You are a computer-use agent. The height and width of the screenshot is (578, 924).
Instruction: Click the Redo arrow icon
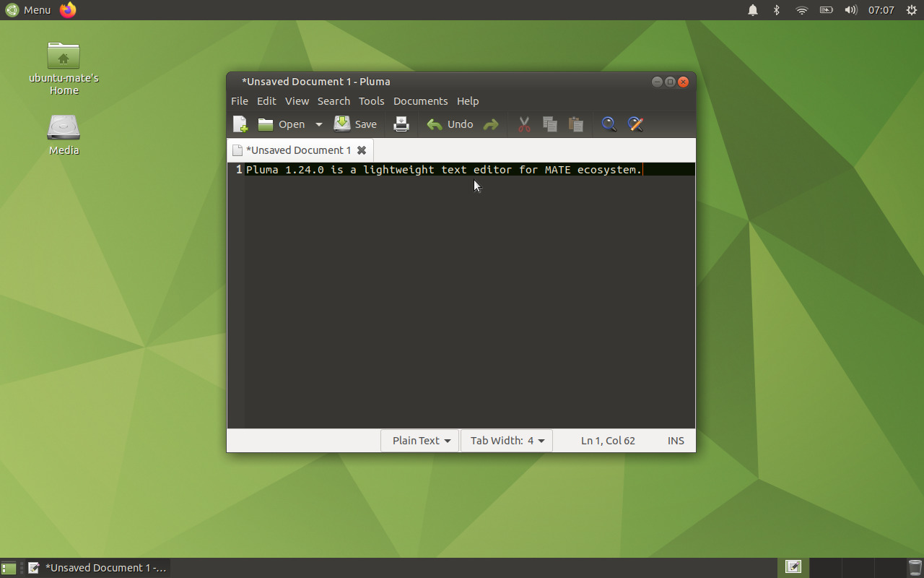[x=491, y=124]
